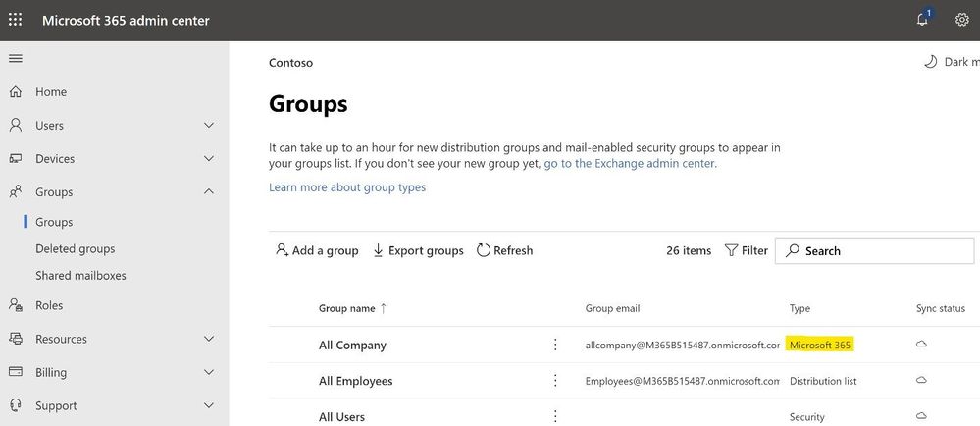Click cloud sync status for All Employees
This screenshot has width=980, height=426.
coord(920,380)
